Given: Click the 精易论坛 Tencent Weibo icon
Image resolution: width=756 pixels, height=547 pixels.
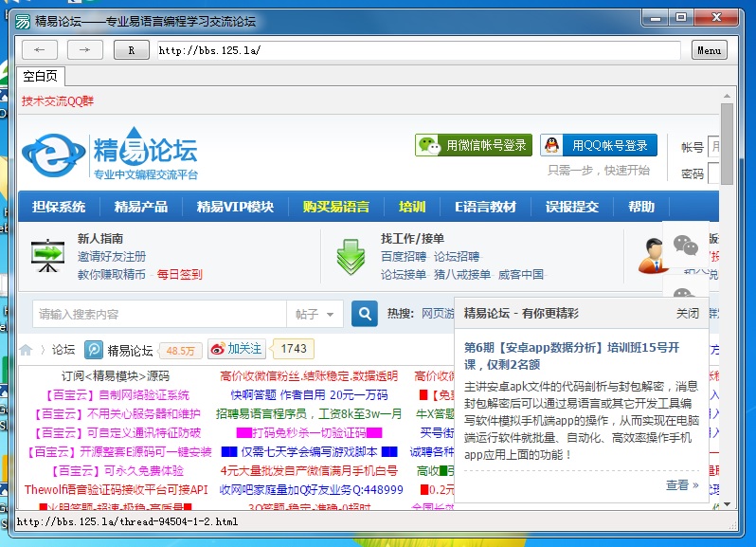Looking at the screenshot, I should coord(94,350).
